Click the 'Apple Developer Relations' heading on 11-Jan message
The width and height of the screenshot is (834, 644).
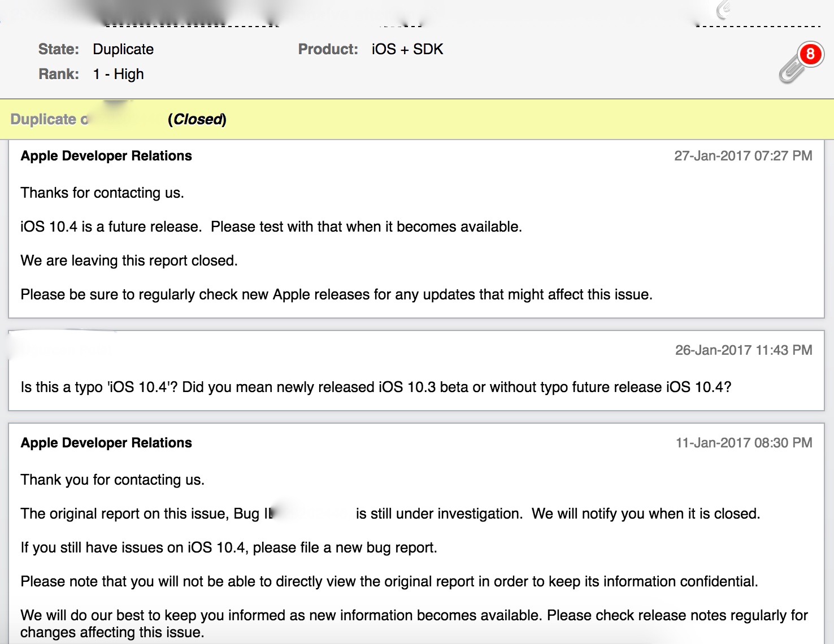(x=106, y=443)
